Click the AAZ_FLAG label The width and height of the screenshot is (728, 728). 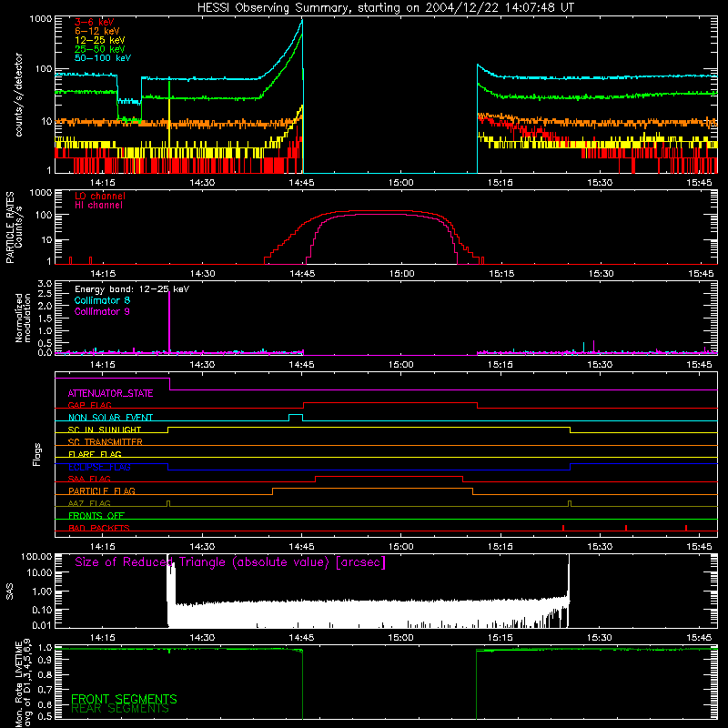89,503
